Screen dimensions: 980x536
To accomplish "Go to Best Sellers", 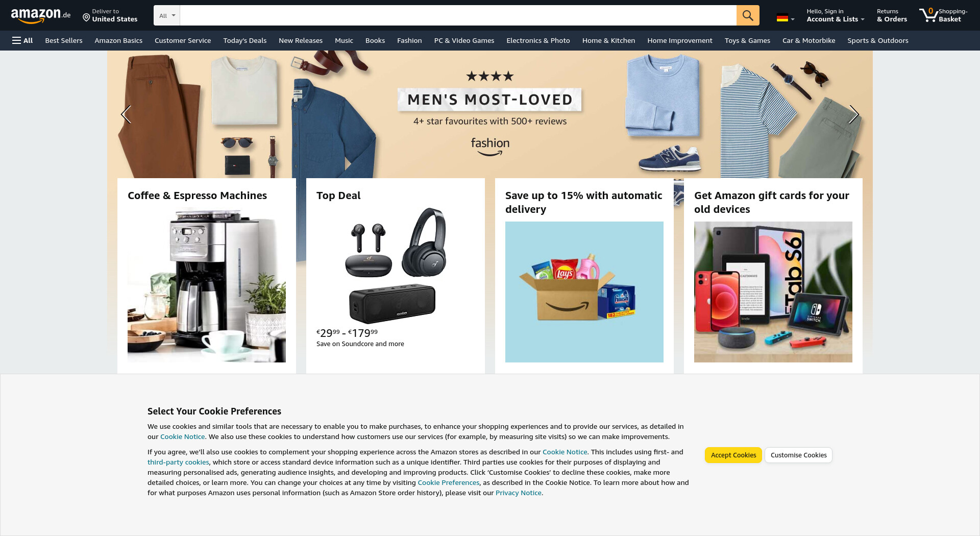I will pyautogui.click(x=64, y=40).
